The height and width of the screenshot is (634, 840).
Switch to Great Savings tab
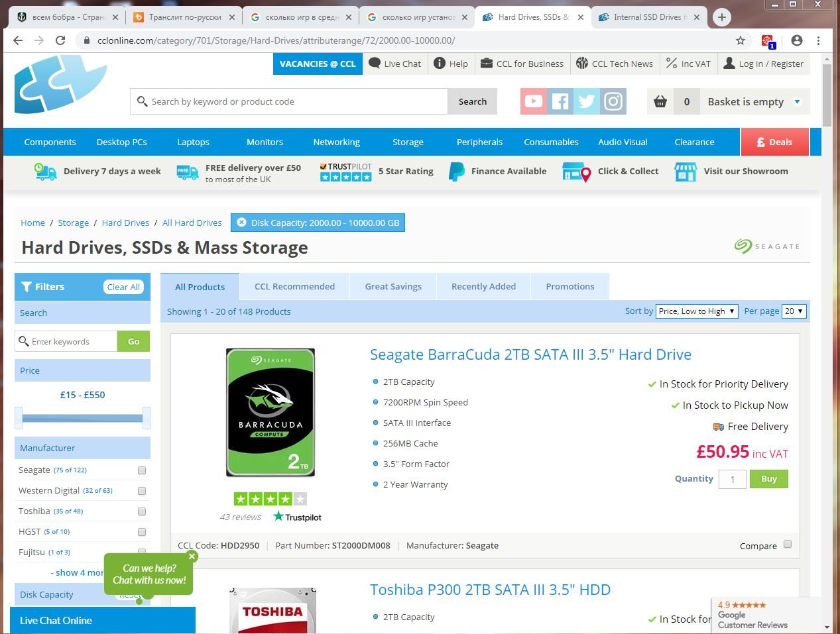tap(393, 286)
